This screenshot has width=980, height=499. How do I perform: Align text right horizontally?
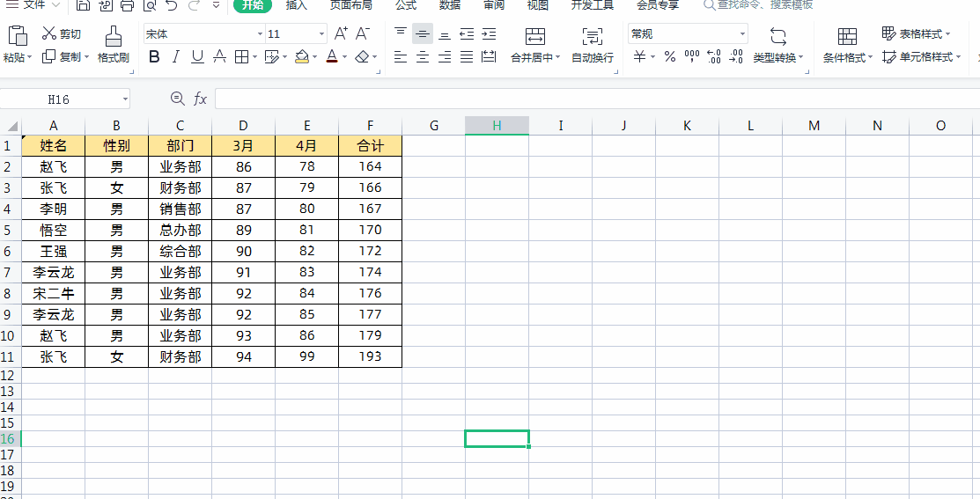(445, 57)
